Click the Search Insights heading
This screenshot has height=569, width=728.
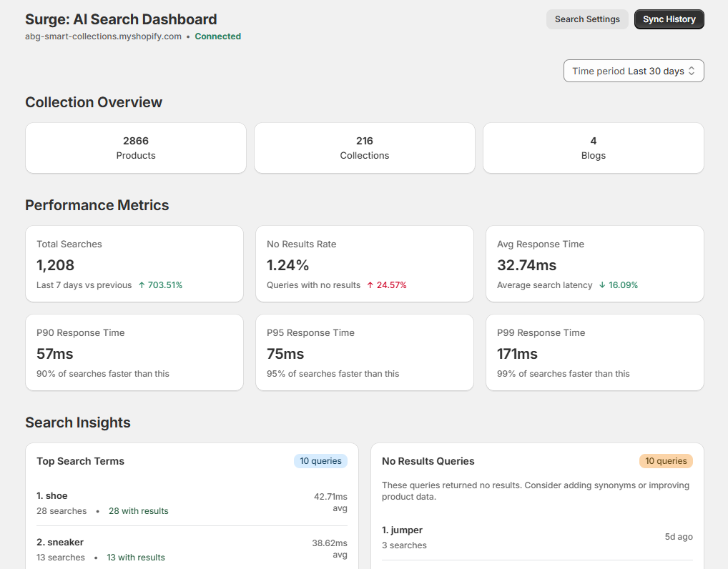77,422
